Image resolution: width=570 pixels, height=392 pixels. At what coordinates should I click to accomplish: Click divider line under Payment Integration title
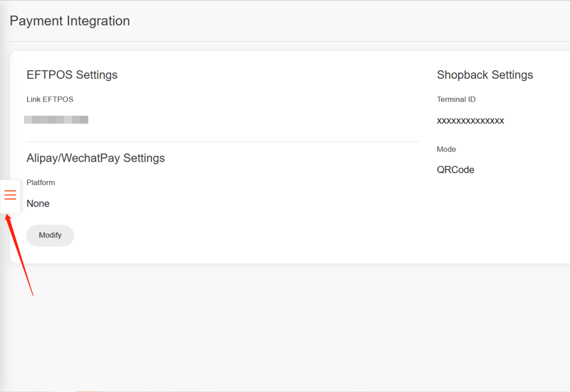[x=278, y=41]
